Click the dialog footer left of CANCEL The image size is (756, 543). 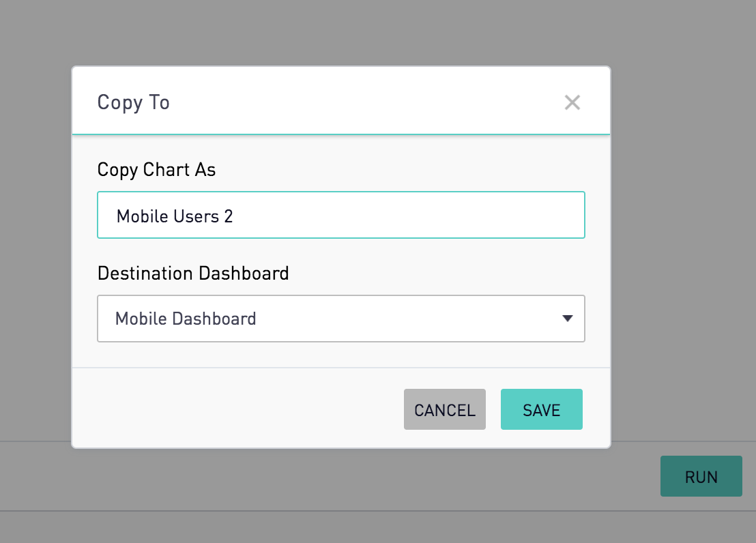239,409
